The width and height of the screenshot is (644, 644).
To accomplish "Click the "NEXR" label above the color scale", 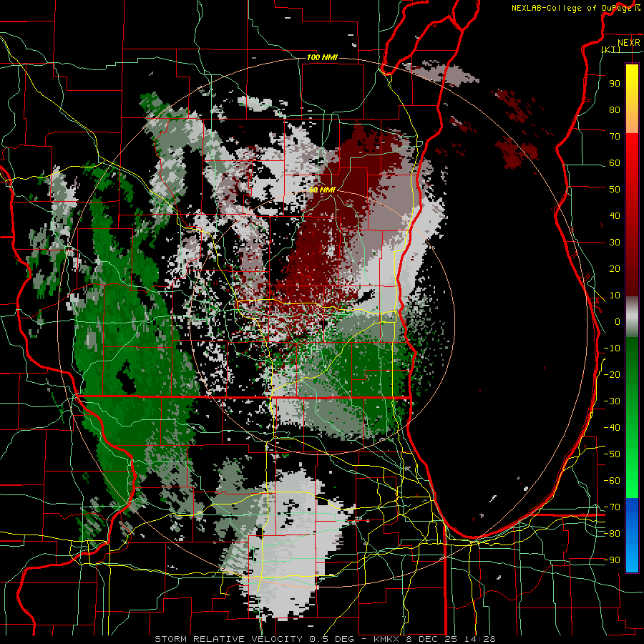I will point(629,43).
